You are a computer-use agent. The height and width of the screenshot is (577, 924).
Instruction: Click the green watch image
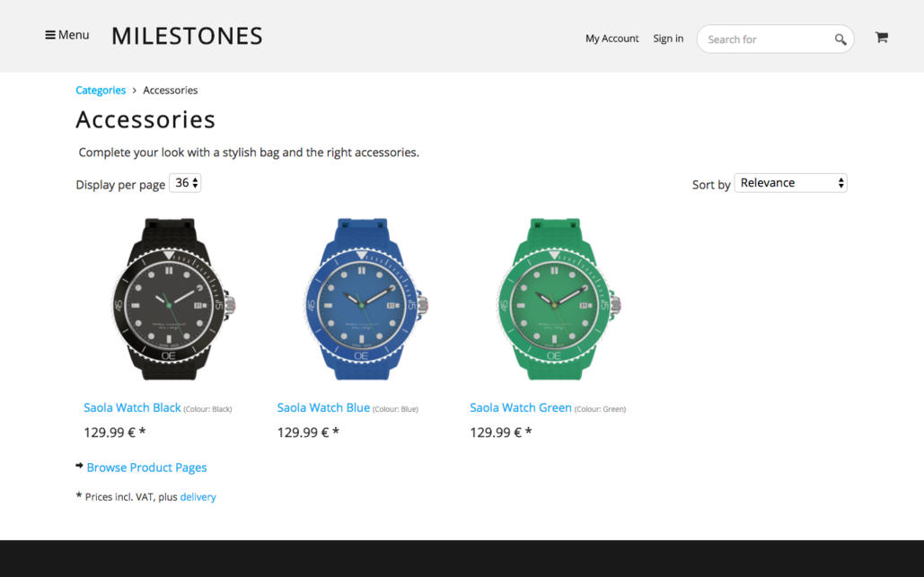pyautogui.click(x=555, y=300)
